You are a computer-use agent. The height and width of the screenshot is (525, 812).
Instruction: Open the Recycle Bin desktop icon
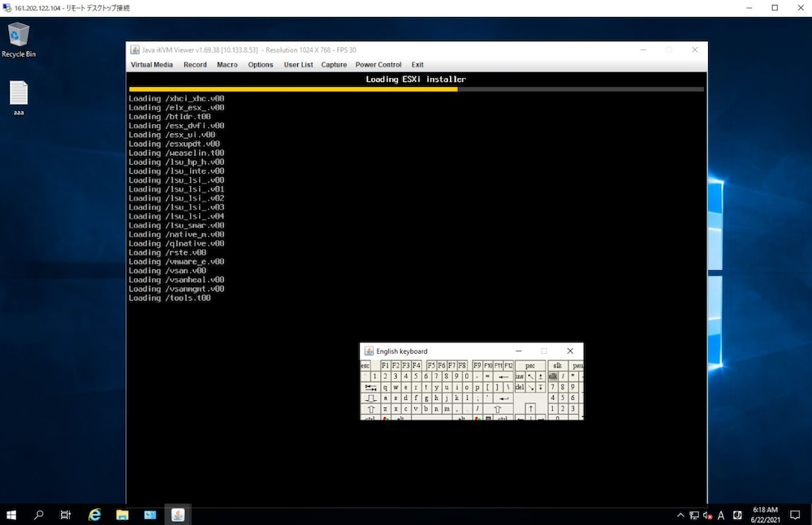click(x=19, y=40)
